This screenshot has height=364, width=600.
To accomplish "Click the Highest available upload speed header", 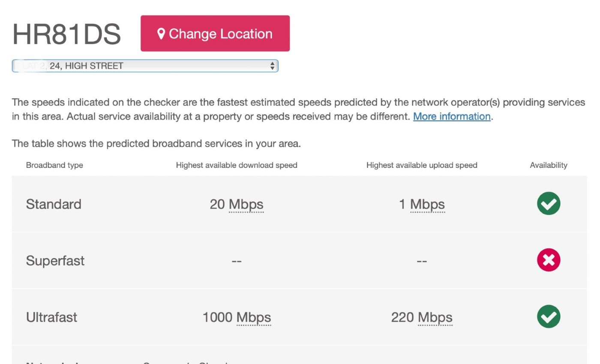I will 422,165.
